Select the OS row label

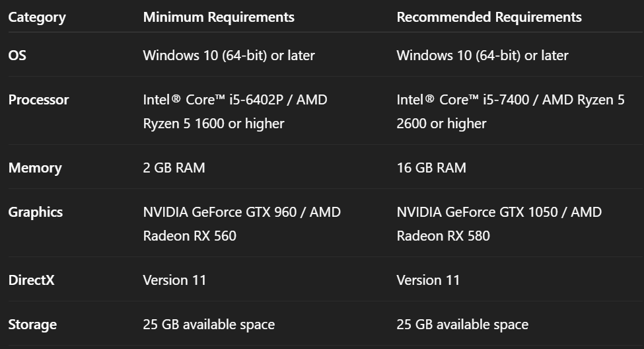tap(17, 56)
